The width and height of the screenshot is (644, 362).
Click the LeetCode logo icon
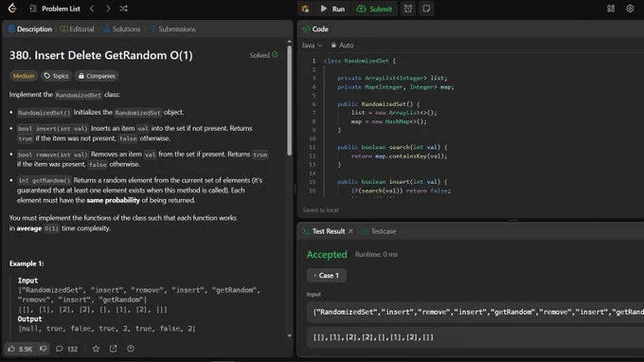click(12, 9)
